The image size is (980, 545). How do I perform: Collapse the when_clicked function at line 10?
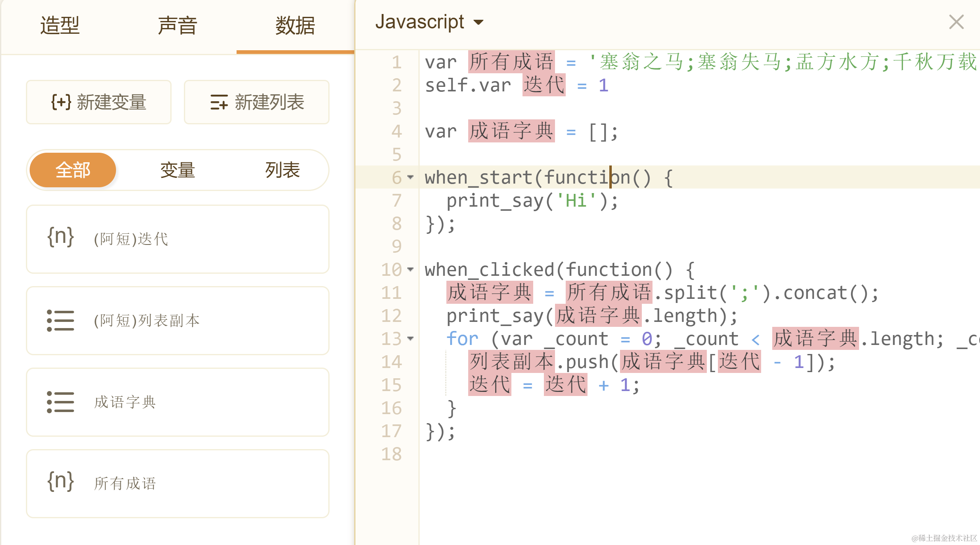[x=410, y=270]
